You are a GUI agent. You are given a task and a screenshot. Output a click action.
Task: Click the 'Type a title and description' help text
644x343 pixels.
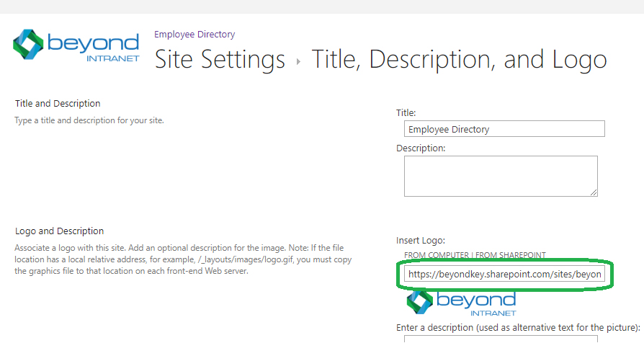click(x=89, y=120)
